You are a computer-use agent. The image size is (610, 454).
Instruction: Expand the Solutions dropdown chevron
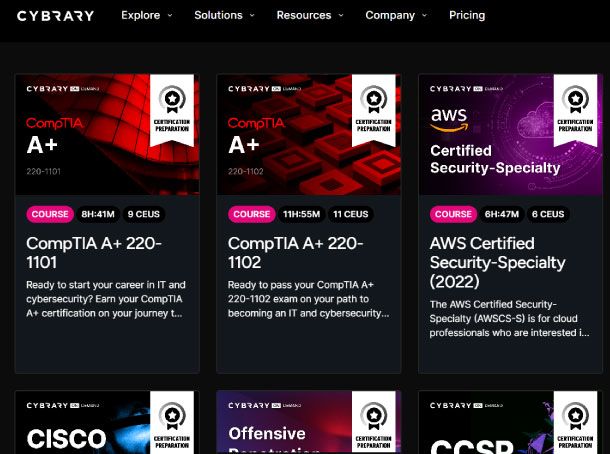tap(252, 16)
